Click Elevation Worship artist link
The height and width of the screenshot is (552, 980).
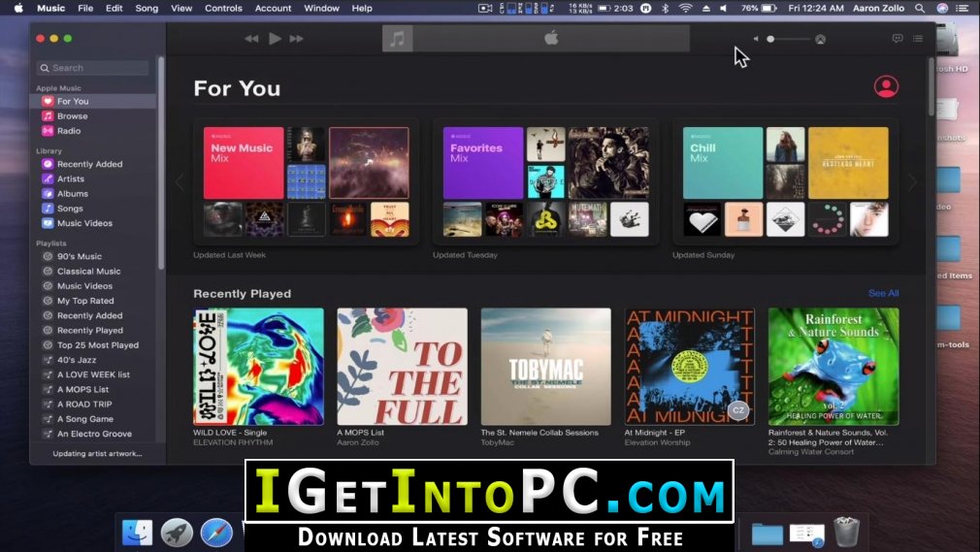pyautogui.click(x=657, y=442)
